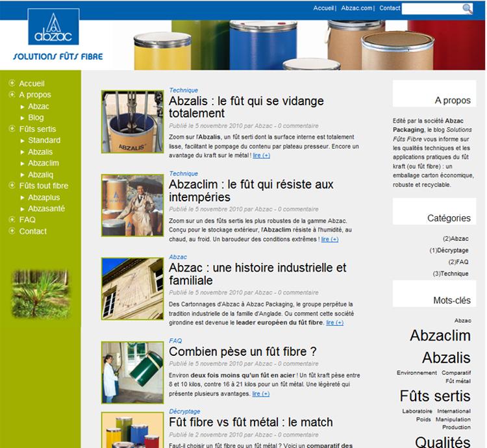Select Abzalis in left sidebar menu

click(40, 152)
